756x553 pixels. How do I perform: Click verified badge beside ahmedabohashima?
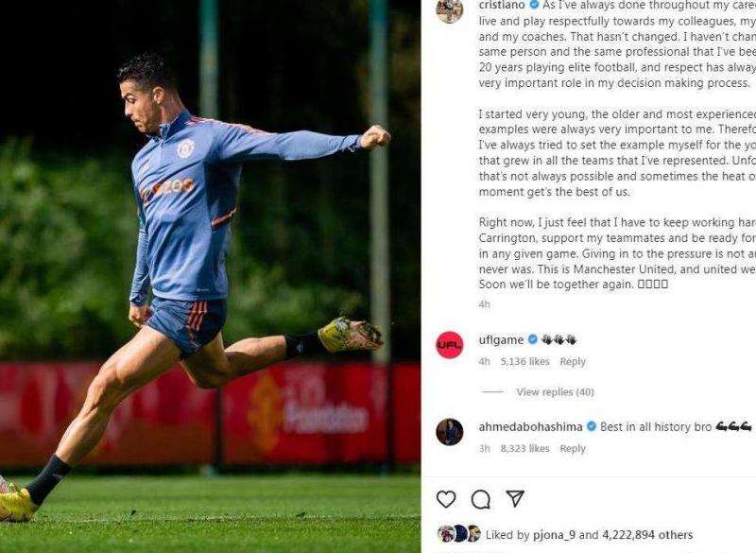coord(592,426)
